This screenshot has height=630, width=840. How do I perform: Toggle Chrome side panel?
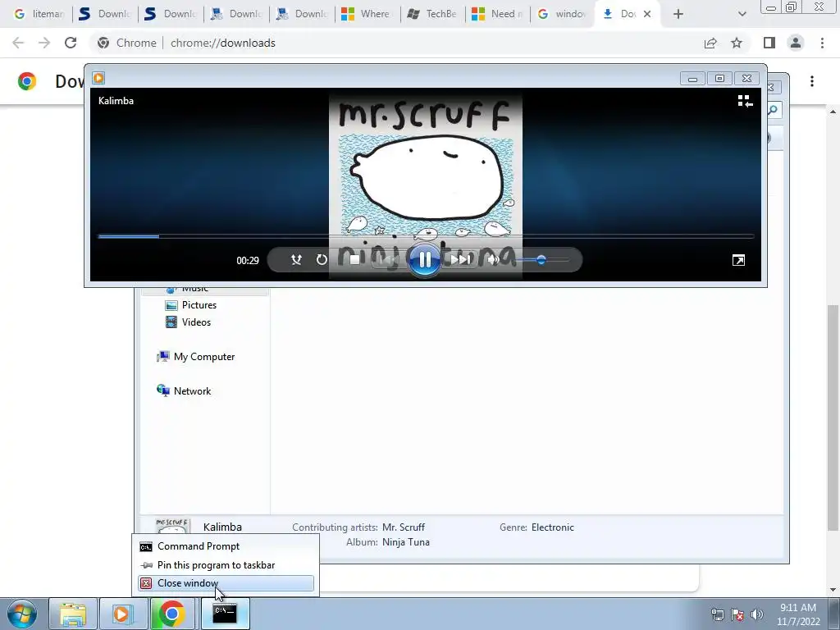[769, 43]
